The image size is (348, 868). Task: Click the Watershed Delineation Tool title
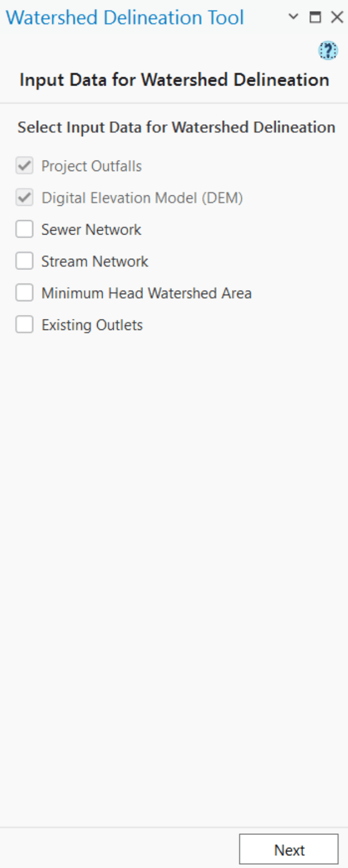click(124, 17)
